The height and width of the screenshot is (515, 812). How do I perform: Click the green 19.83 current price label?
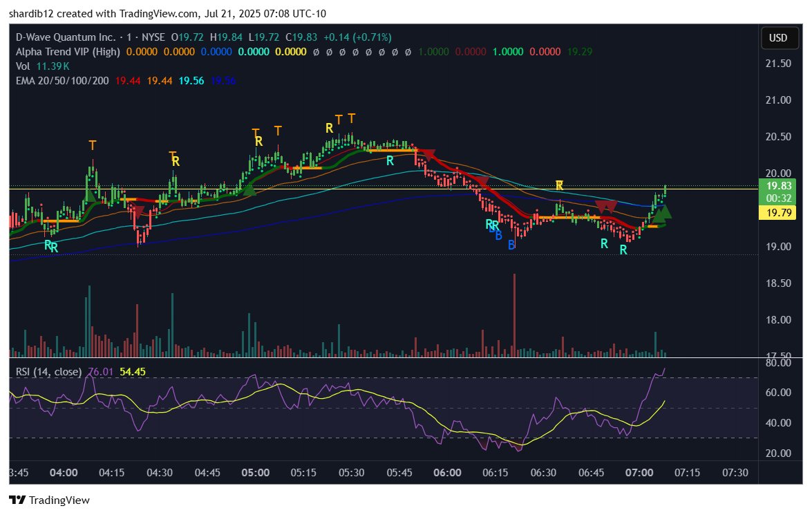tap(779, 186)
